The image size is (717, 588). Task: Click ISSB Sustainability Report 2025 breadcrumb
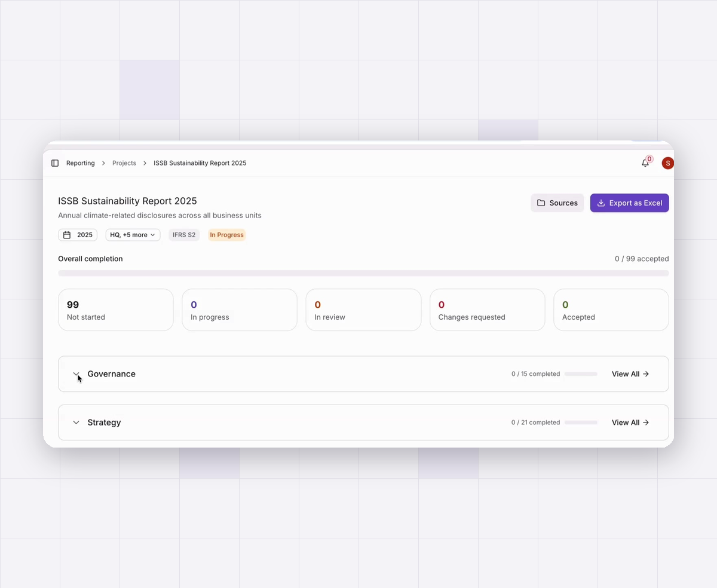(200, 163)
